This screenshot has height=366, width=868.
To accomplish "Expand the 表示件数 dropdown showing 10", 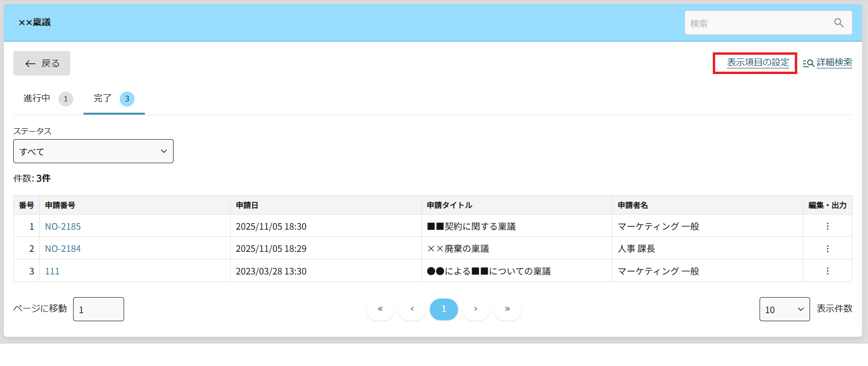I will [x=784, y=309].
